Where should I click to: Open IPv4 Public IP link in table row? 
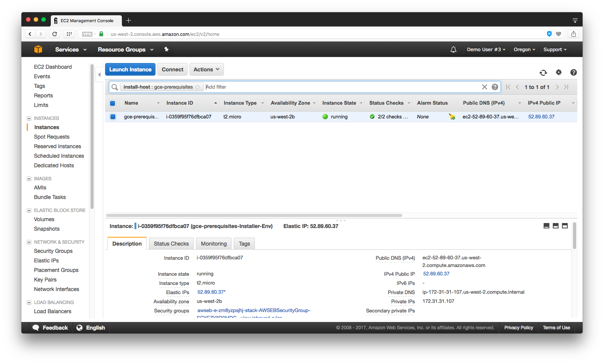pyautogui.click(x=541, y=117)
